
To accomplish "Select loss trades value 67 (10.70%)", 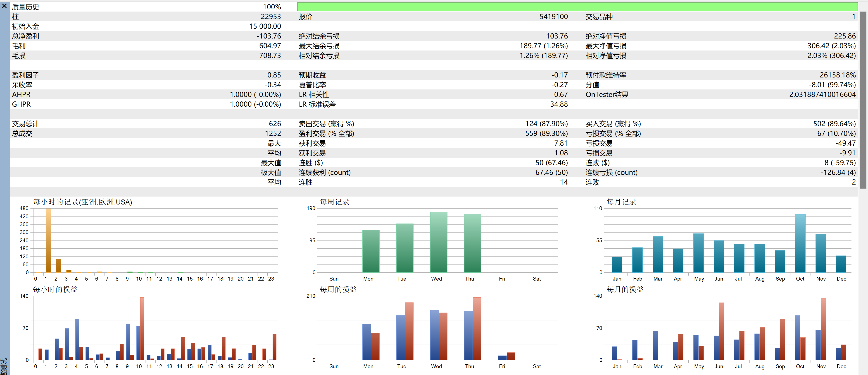I will click(x=836, y=134).
